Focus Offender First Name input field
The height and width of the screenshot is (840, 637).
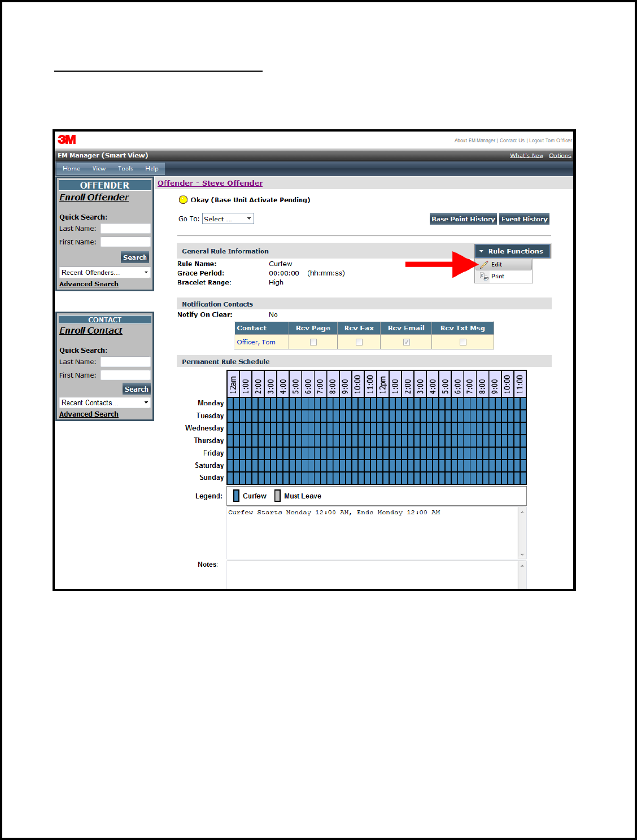pos(125,242)
